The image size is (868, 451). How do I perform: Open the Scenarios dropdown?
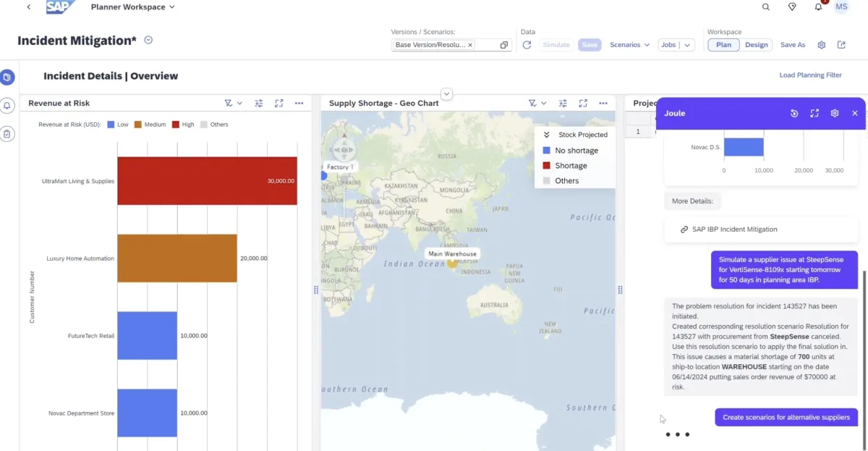point(629,45)
